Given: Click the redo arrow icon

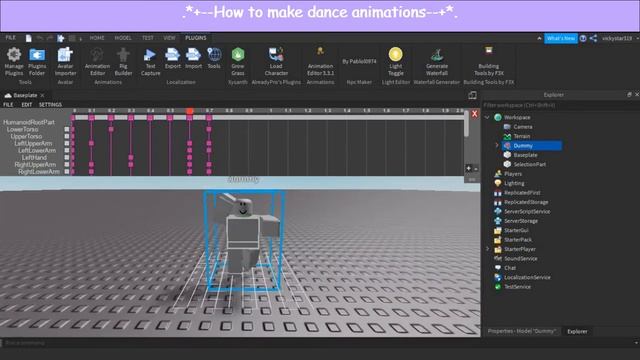Looking at the screenshot, I should click(49, 38).
